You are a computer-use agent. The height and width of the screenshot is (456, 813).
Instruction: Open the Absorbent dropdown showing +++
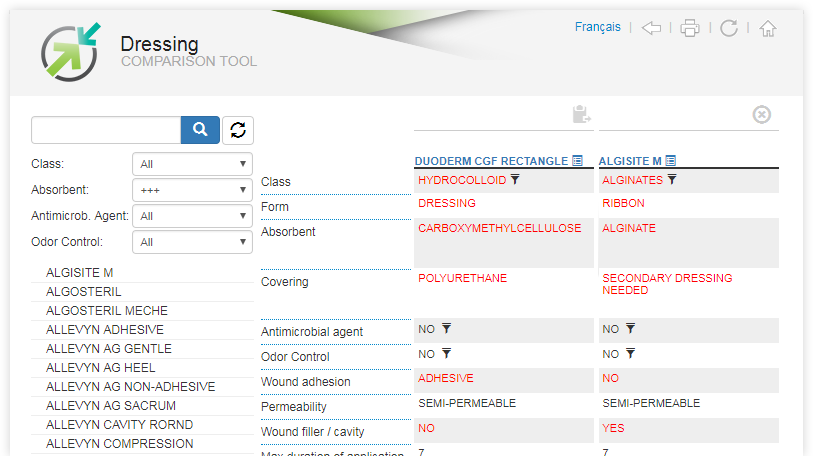(x=192, y=190)
